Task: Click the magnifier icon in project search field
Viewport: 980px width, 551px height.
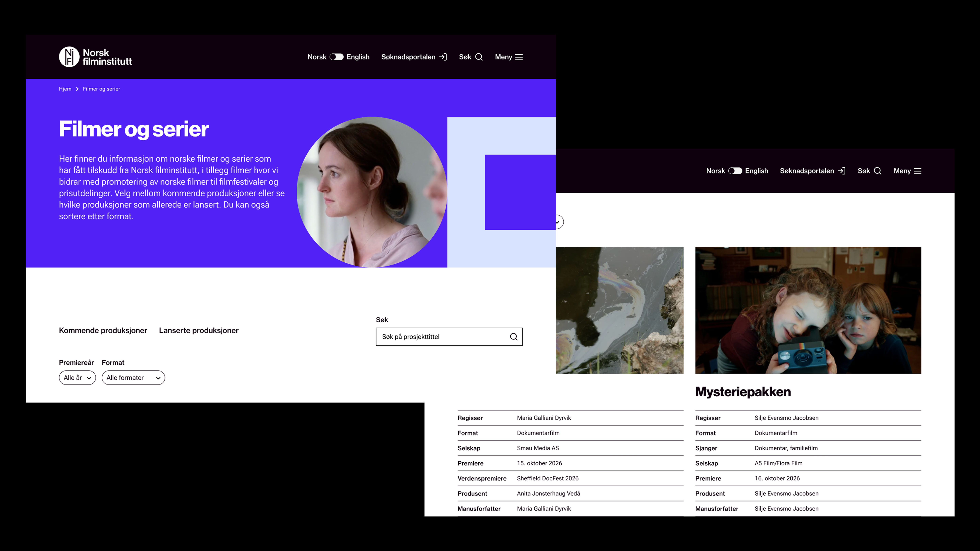Action: 514,337
